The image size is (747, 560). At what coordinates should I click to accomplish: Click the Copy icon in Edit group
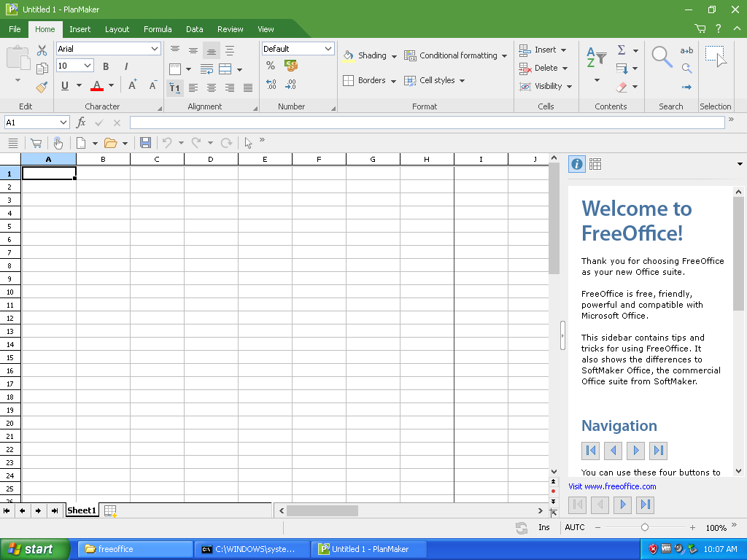tap(42, 68)
